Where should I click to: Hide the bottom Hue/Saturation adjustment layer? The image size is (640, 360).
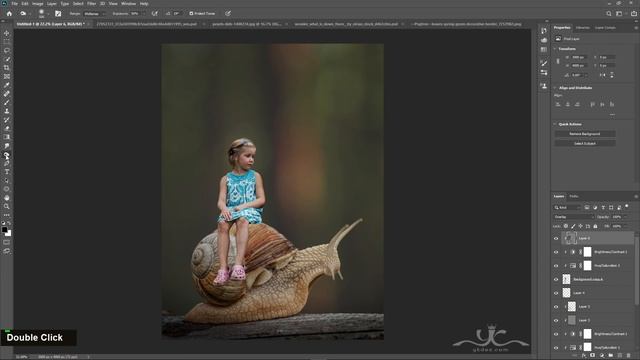pos(556,348)
